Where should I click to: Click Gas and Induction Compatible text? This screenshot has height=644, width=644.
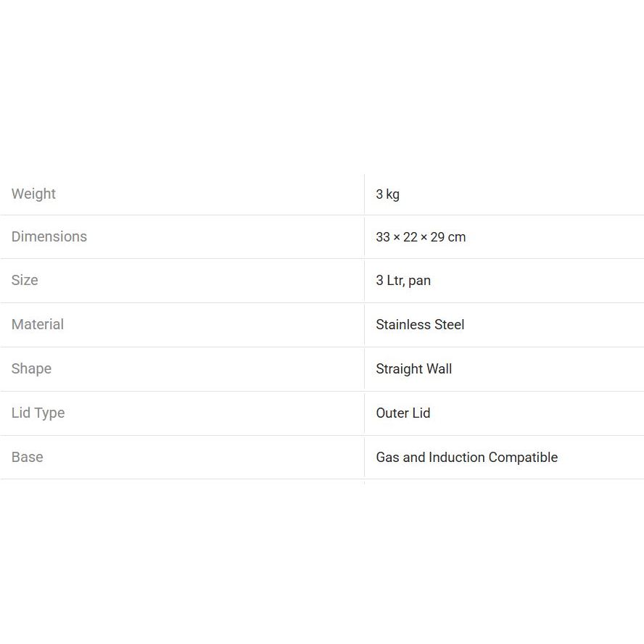pos(466,458)
